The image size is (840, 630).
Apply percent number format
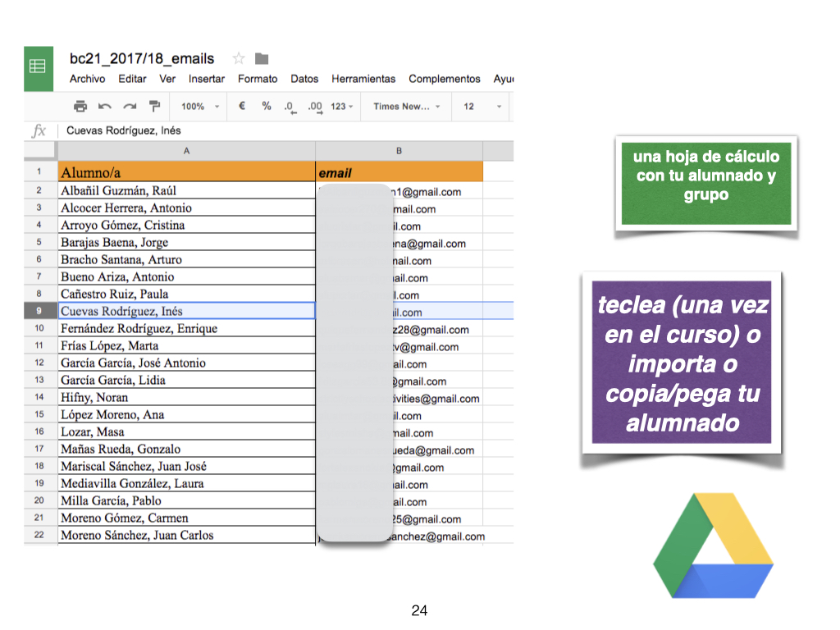[x=267, y=106]
